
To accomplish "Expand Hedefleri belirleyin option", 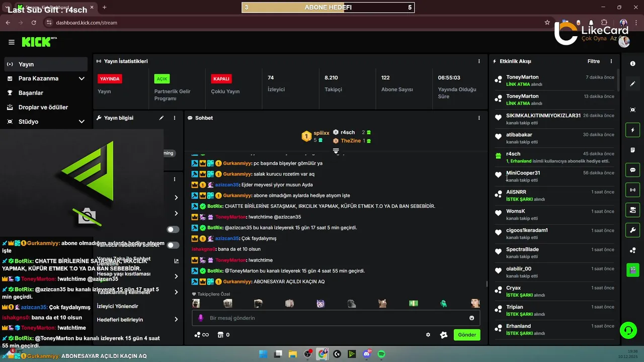I will click(176, 319).
